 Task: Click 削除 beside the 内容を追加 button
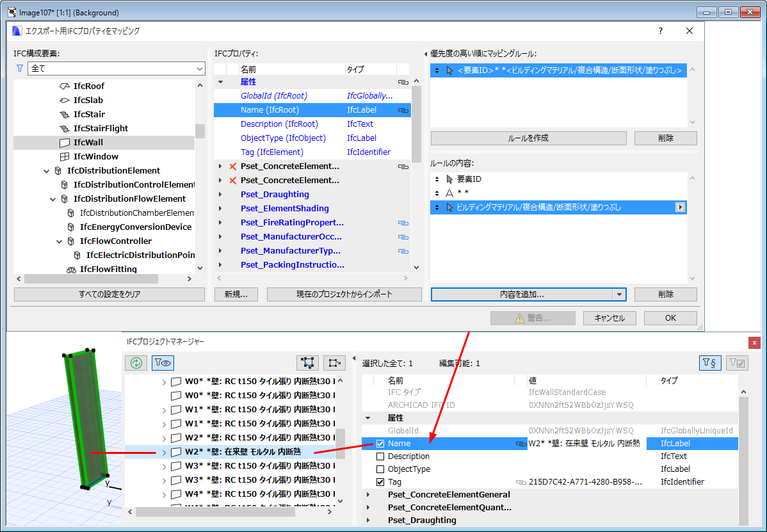point(665,294)
